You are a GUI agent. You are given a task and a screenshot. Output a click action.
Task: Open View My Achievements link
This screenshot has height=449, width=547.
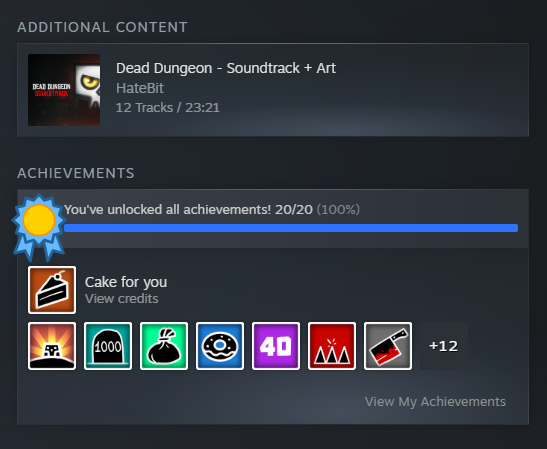pyautogui.click(x=435, y=402)
